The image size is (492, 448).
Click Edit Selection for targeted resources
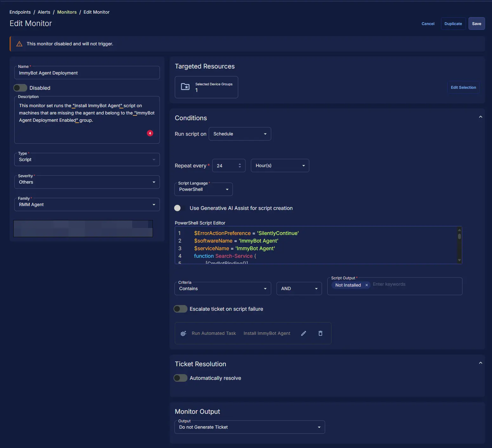coord(463,88)
